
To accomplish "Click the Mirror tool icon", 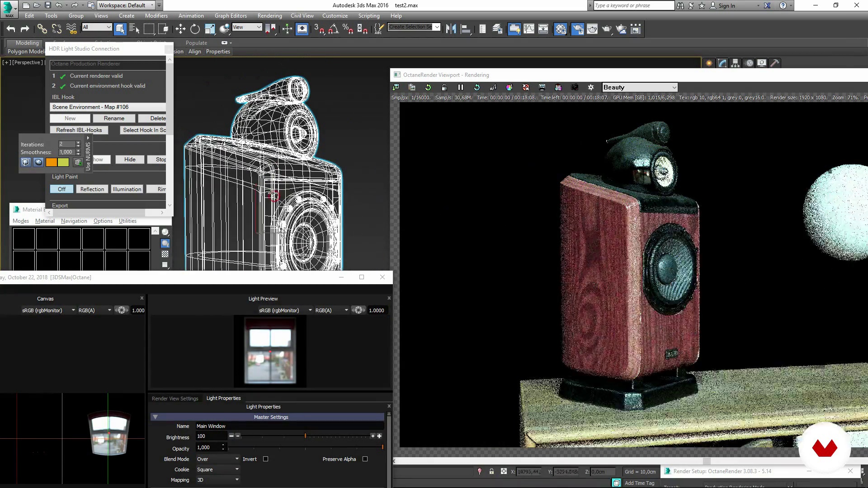I will click(x=451, y=29).
